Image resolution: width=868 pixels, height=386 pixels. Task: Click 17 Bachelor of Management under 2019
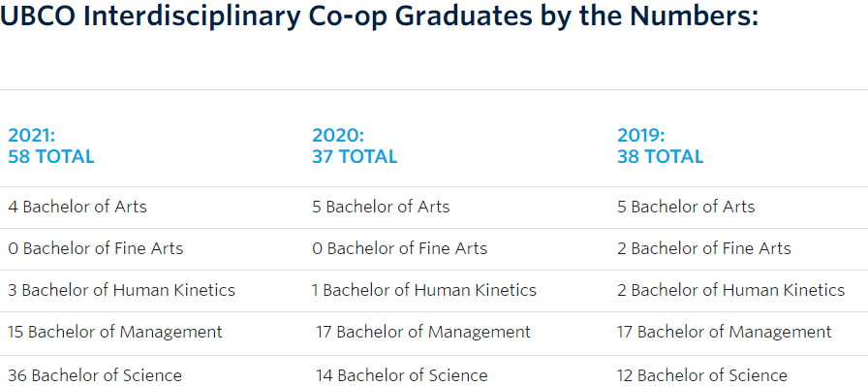pyautogui.click(x=724, y=332)
